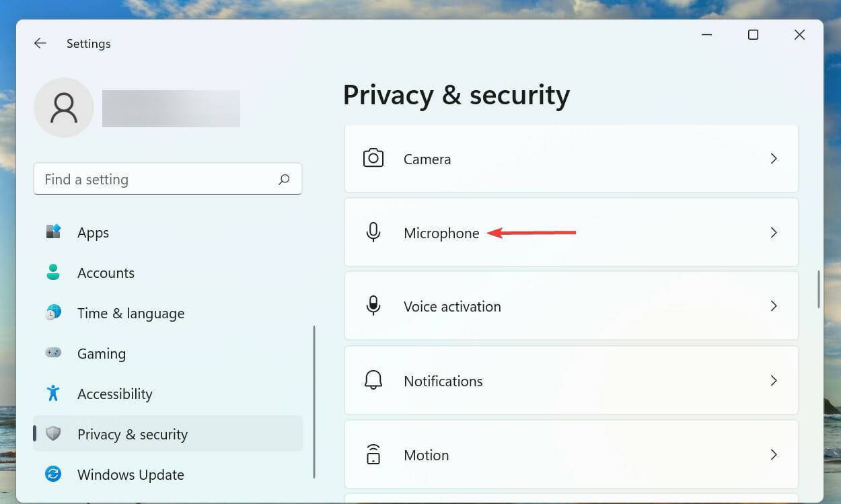Click the Voice activation icon
Image resolution: width=841 pixels, height=504 pixels.
point(373,306)
